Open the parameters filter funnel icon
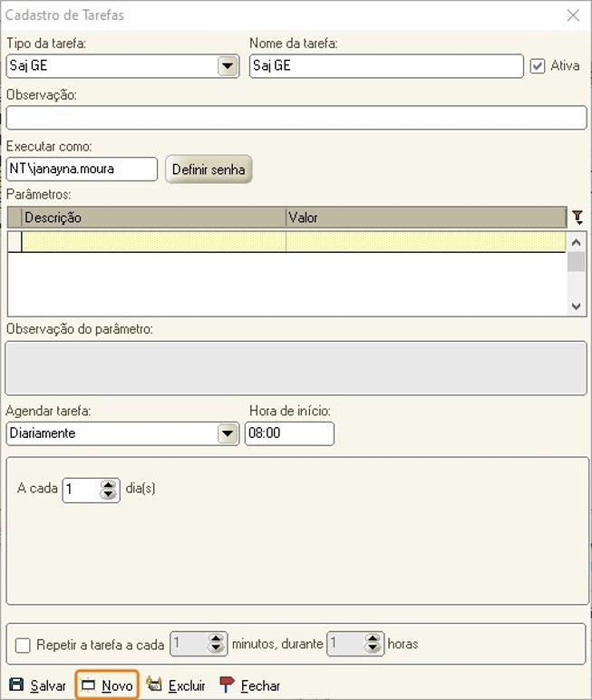The image size is (592, 700). pos(577,218)
